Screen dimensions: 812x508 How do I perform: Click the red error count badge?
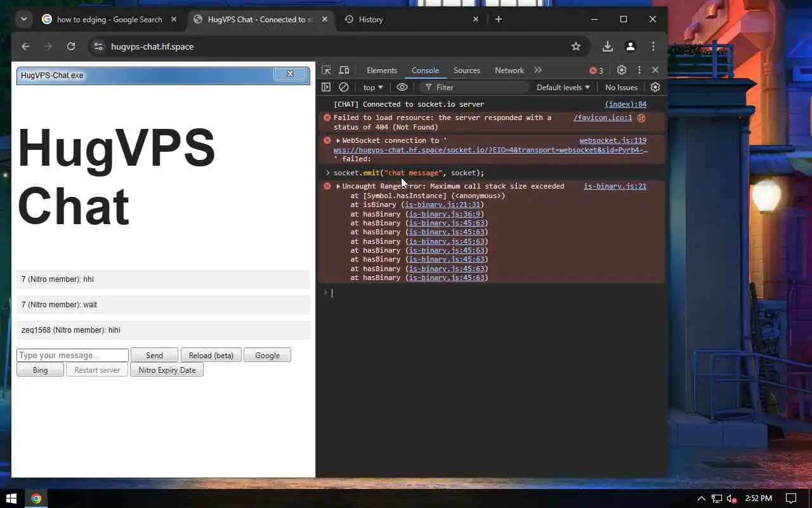tap(596, 70)
